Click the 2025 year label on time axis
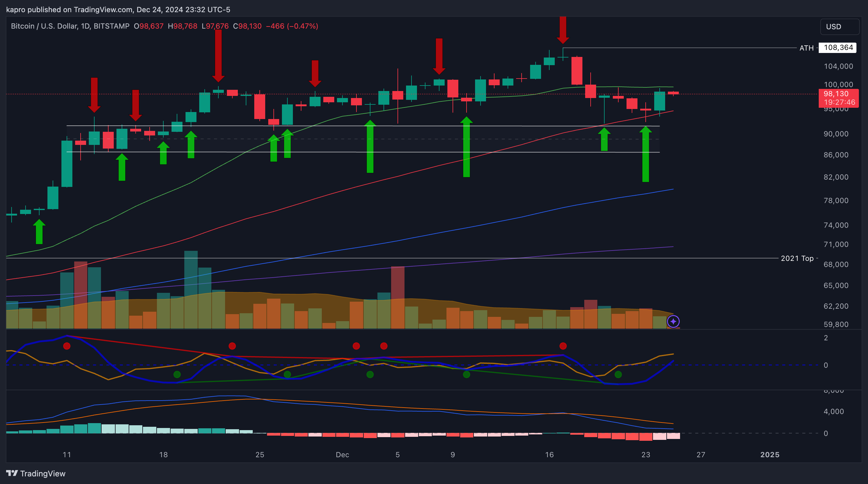The image size is (868, 484). click(x=770, y=455)
